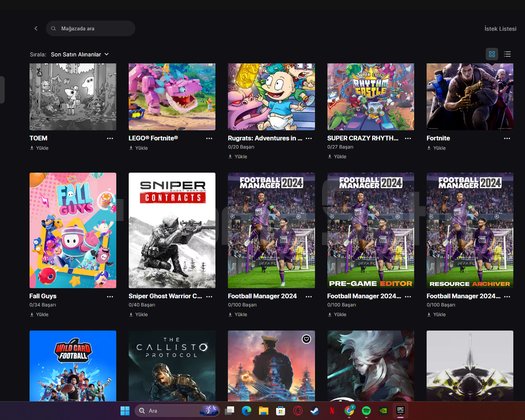Open the three-dot menu for TOEM
Image resolution: width=525 pixels, height=420 pixels.
coord(110,138)
